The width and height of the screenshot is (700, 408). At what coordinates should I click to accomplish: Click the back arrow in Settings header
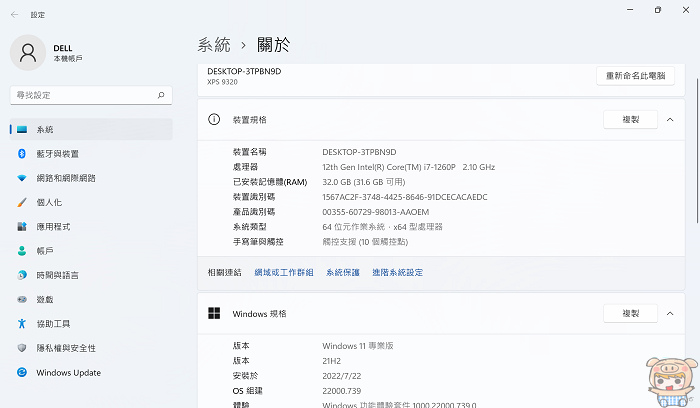[14, 15]
